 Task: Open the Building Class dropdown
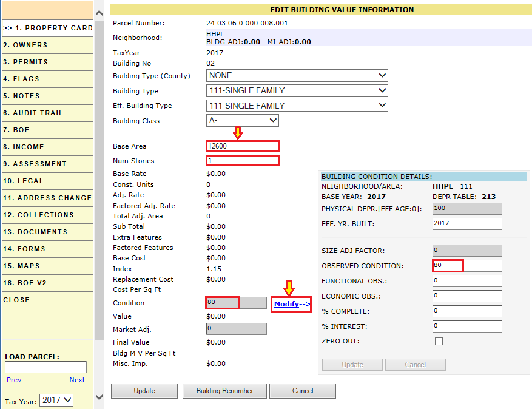tap(243, 121)
